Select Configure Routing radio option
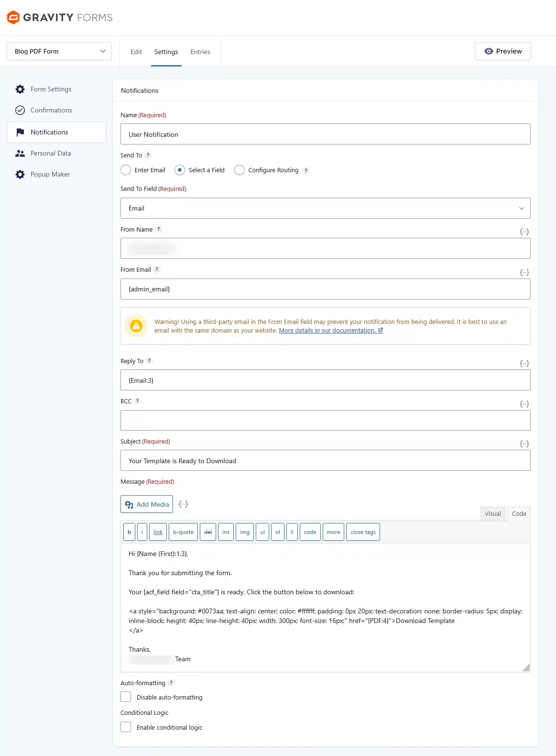 tap(240, 170)
